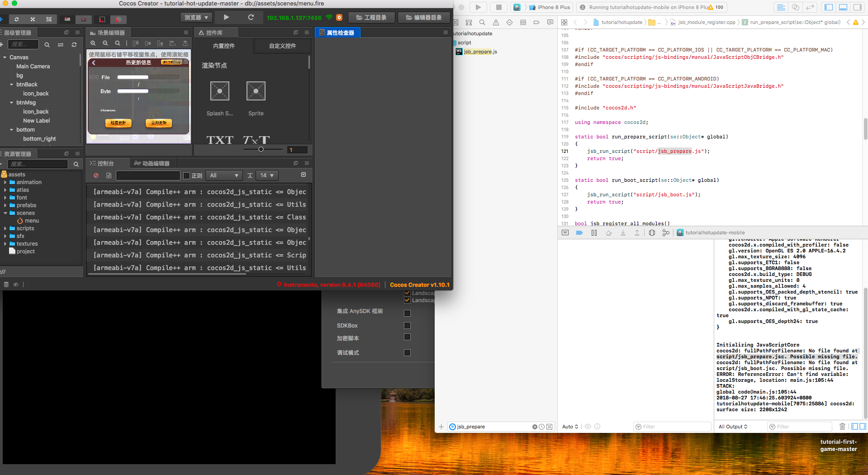Adjust the node library icon size slider

(x=261, y=149)
